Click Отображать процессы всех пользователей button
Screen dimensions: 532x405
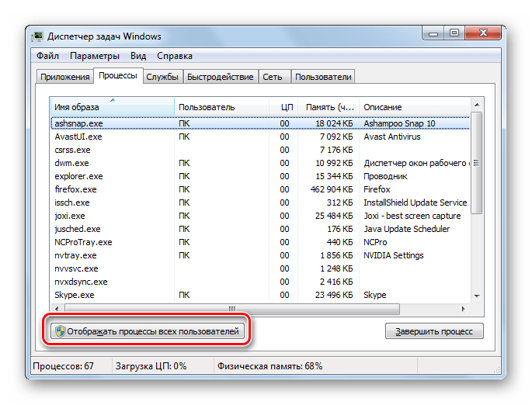148,331
